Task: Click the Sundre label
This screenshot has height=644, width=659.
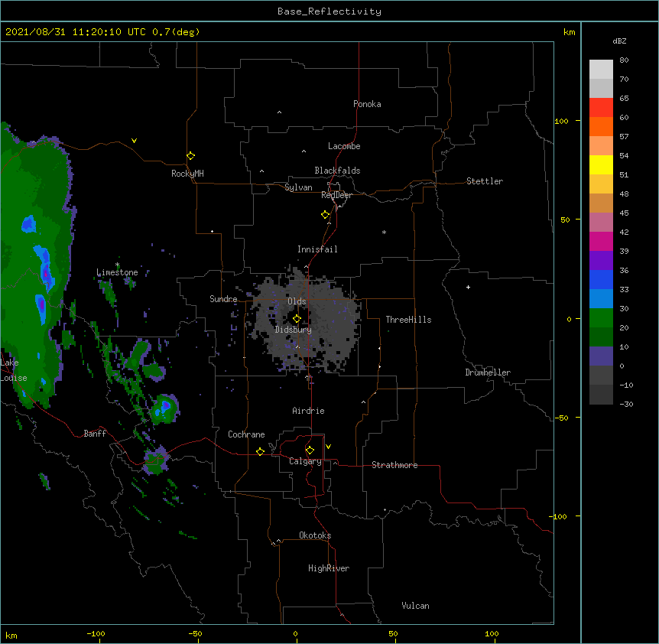Action: tap(223, 299)
